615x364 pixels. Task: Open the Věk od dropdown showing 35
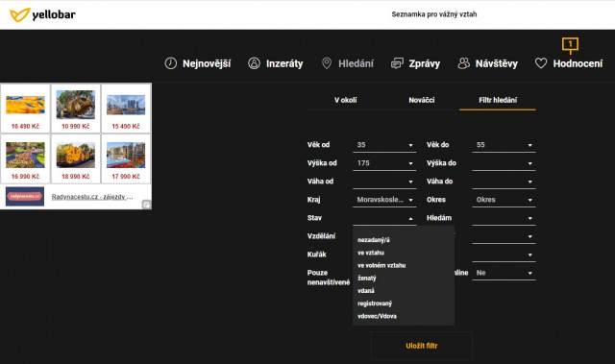tap(384, 145)
